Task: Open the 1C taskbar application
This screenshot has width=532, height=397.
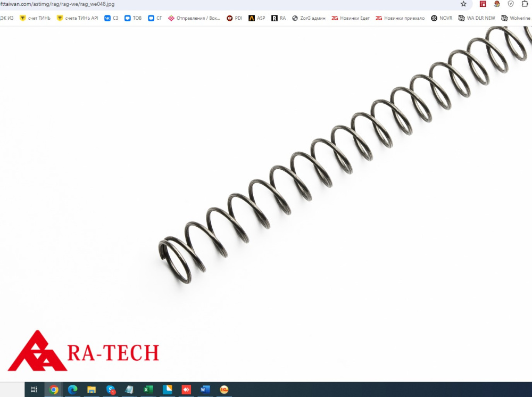Action: coord(224,390)
